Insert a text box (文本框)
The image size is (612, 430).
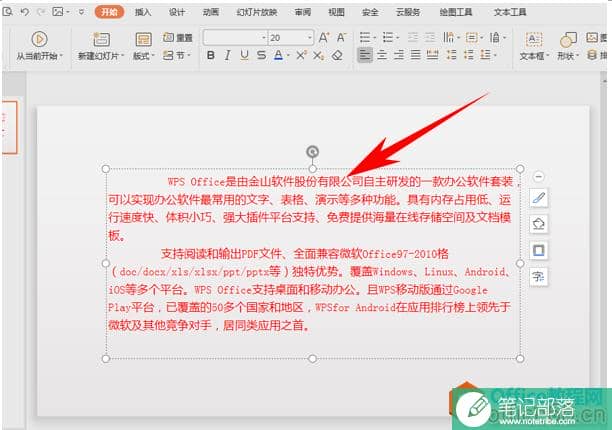534,46
